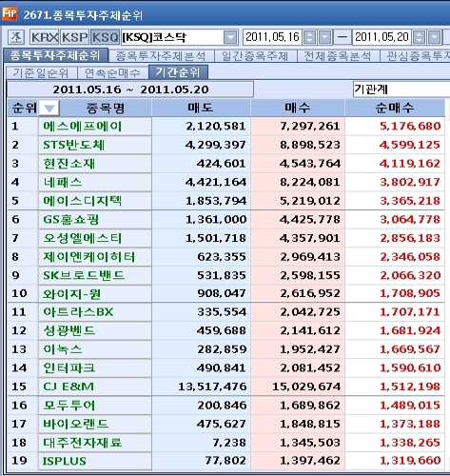Image resolution: width=450 pixels, height=476 pixels.
Task: Open the 기관계 investor type selector
Action: coord(401,89)
